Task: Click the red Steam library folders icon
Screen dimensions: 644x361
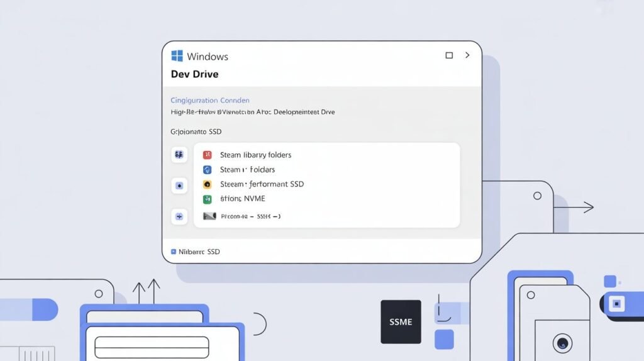Action: [208, 155]
